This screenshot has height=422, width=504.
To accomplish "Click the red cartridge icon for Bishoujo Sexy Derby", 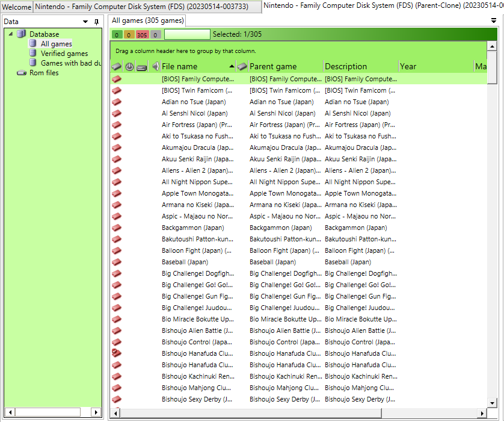I will coord(116,399).
